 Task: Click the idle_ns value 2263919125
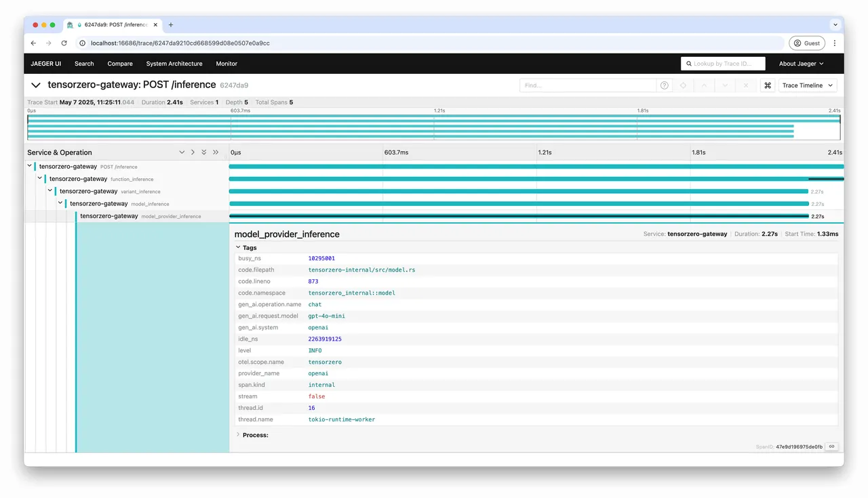325,339
